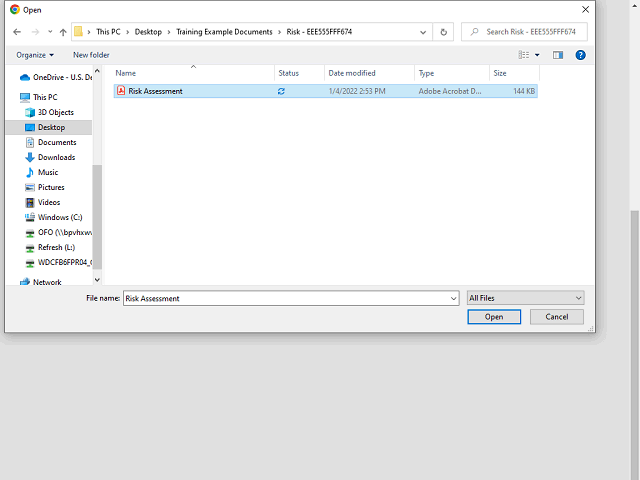Open recent locations dropdown arrow
Image resolution: width=640 pixels, height=480 pixels.
(50, 32)
